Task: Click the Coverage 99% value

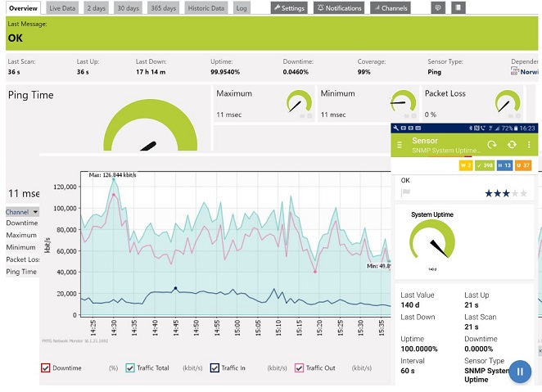Action: 364,72
